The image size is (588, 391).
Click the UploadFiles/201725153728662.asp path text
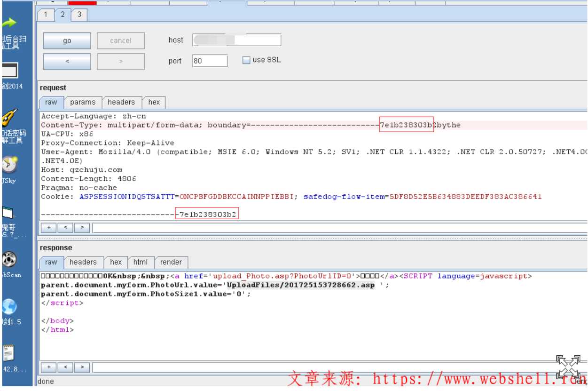301,285
